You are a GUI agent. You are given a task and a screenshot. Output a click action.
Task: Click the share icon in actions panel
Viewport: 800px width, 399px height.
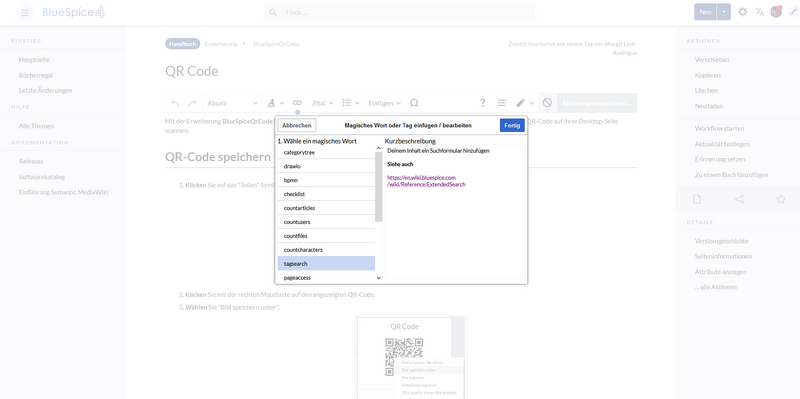[x=739, y=200]
